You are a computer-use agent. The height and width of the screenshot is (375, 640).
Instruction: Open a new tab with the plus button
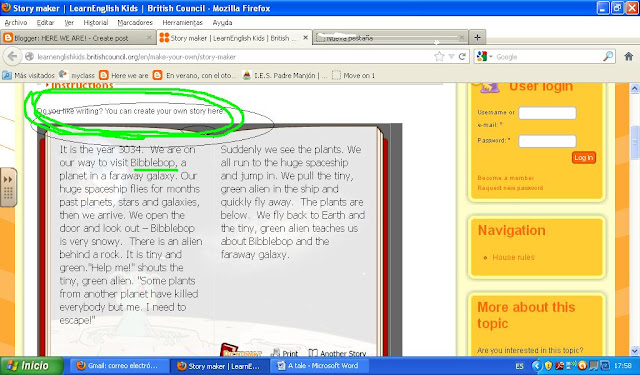pos(477,38)
